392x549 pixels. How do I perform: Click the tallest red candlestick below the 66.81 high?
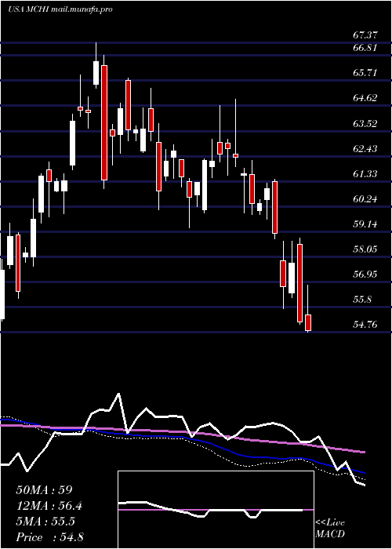[104, 122]
